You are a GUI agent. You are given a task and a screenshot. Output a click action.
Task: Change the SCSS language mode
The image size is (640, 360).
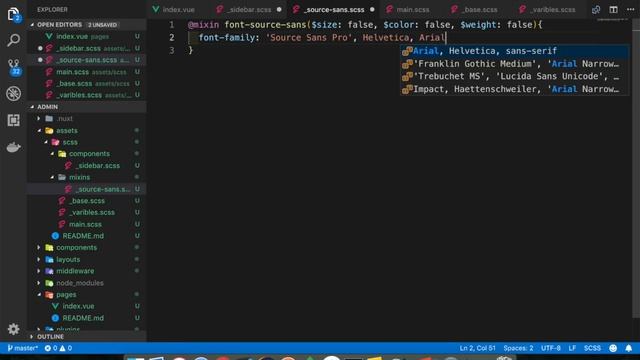click(x=592, y=348)
